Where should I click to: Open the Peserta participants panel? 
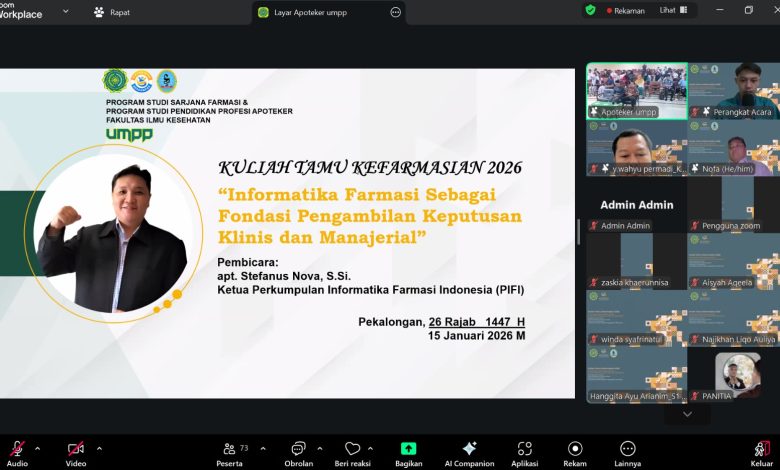click(229, 450)
